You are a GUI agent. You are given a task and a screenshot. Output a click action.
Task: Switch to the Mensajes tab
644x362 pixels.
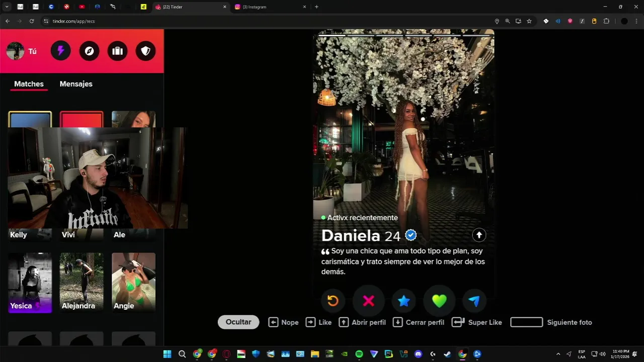(x=76, y=84)
